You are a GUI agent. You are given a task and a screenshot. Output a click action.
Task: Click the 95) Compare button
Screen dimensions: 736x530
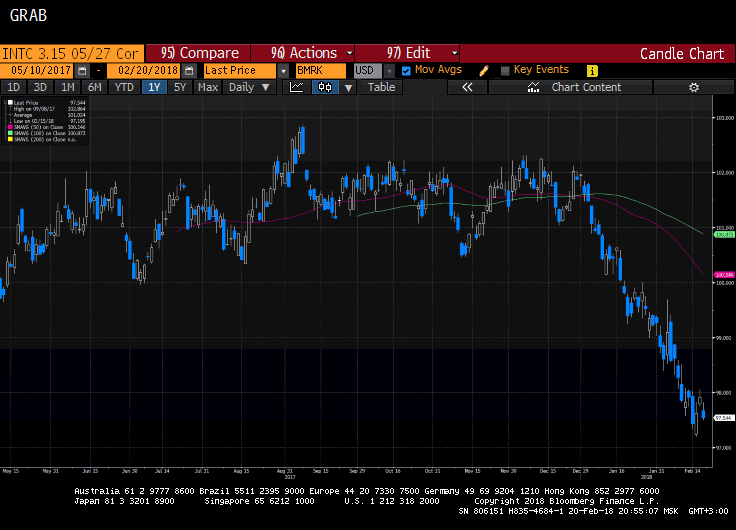tap(198, 53)
